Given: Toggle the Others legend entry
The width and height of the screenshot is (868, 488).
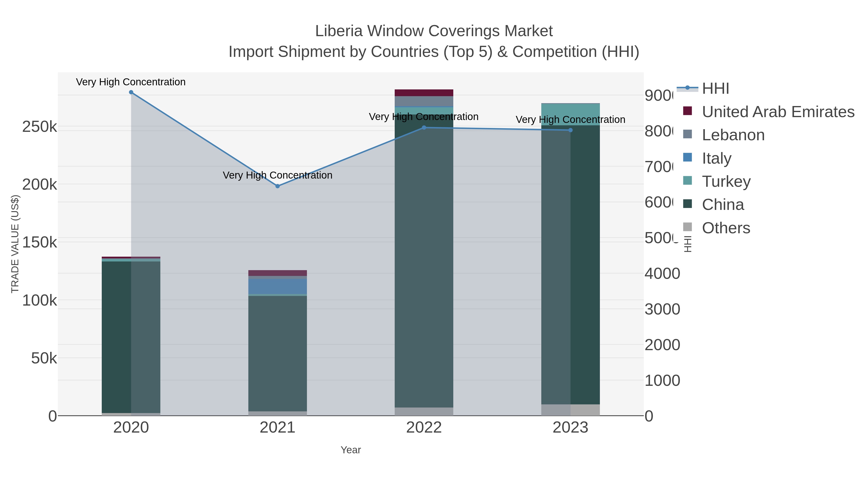Looking at the screenshot, I should 716,228.
